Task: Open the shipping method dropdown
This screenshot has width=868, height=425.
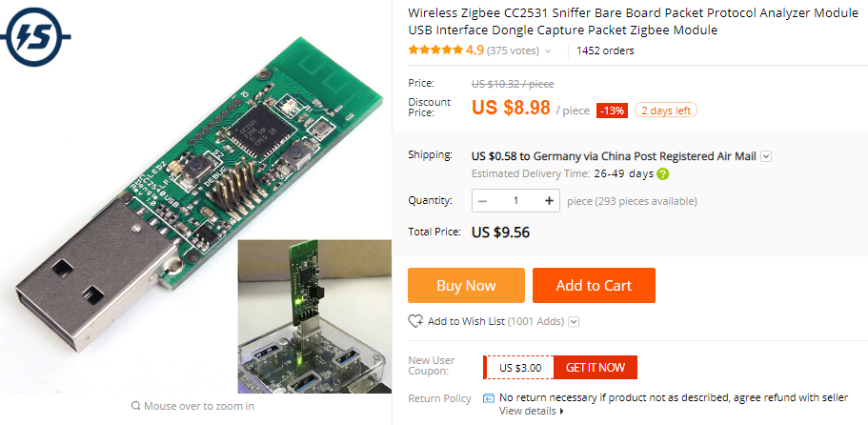Action: coord(766,156)
